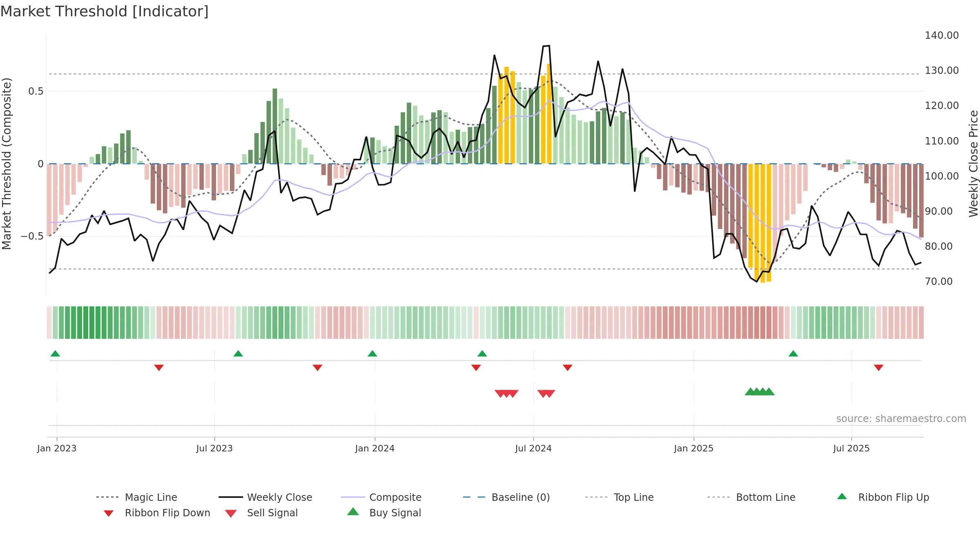Click the −0.5 composite axis label
This screenshot has height=551, width=980.
point(32,236)
